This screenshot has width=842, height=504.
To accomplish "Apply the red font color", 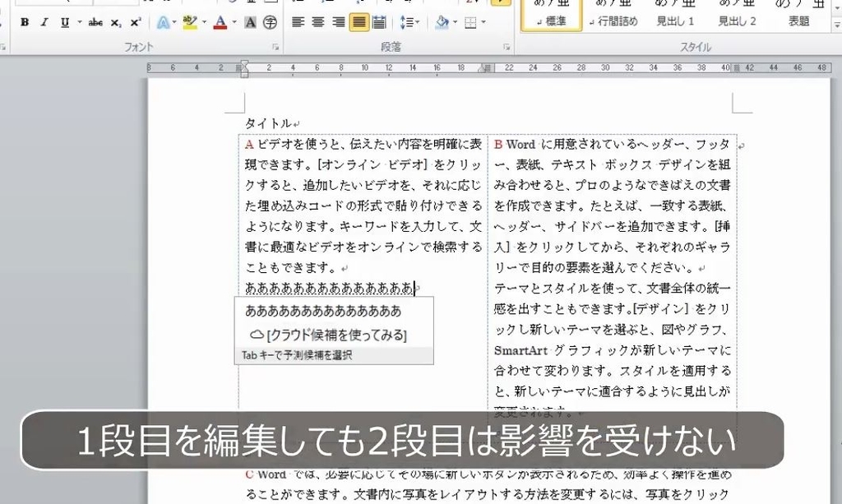I will pyautogui.click(x=220, y=22).
